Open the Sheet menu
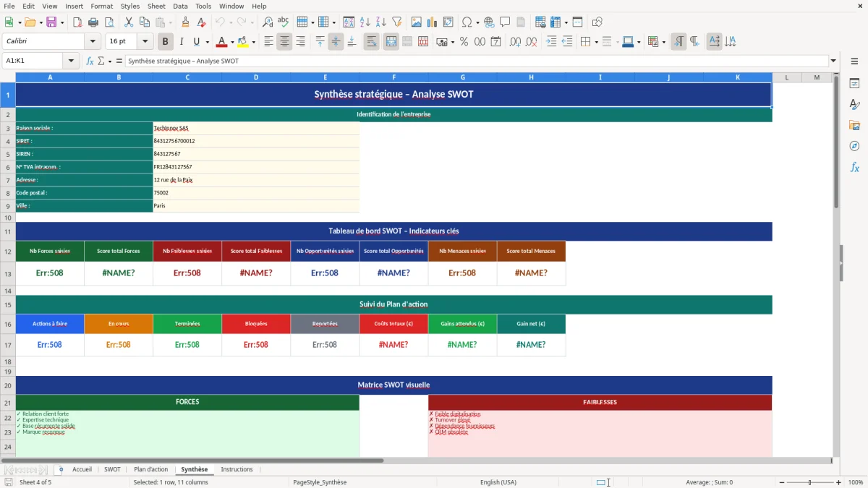868x488 pixels. click(156, 6)
